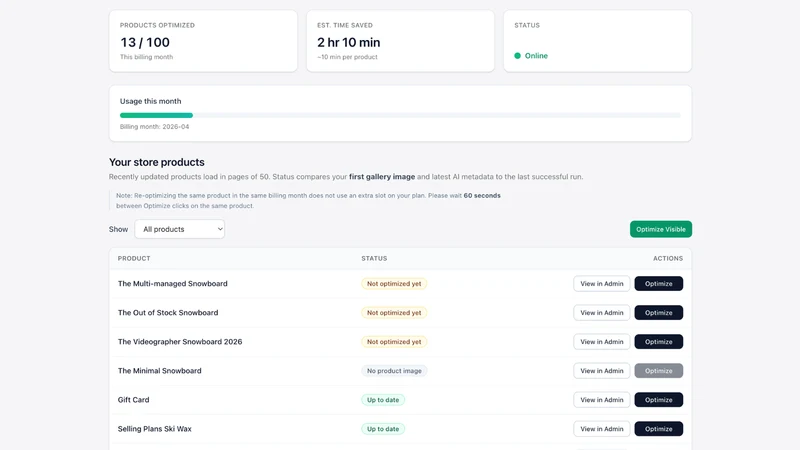
Task: View The Out of Stock Snowboard in Admin
Action: point(602,313)
